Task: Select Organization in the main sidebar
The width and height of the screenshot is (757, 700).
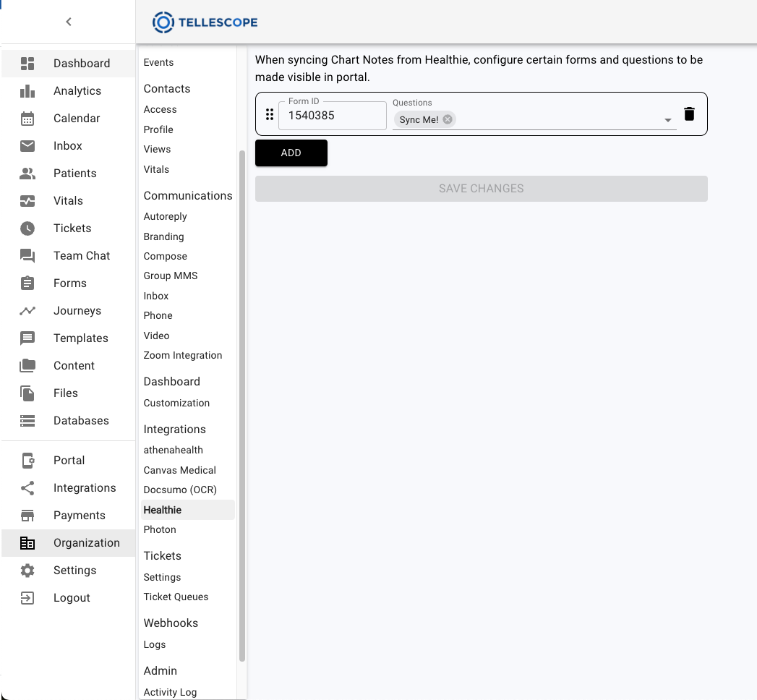Action: (68, 543)
